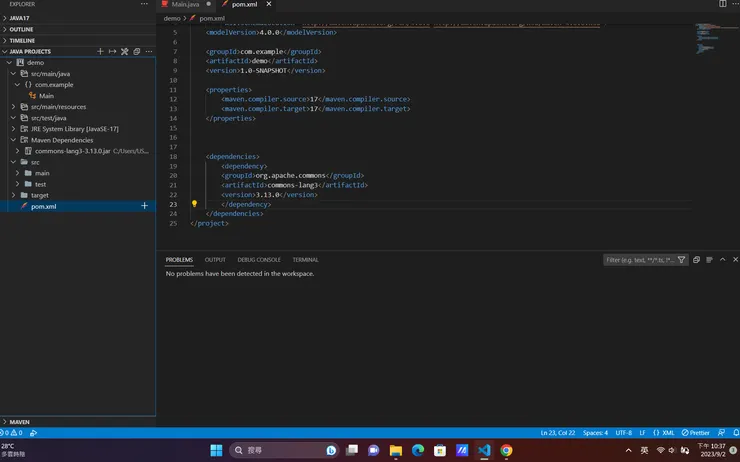Screen dimensions: 740x462
Task: Close the pom.xml editor tab
Action: 269,4
